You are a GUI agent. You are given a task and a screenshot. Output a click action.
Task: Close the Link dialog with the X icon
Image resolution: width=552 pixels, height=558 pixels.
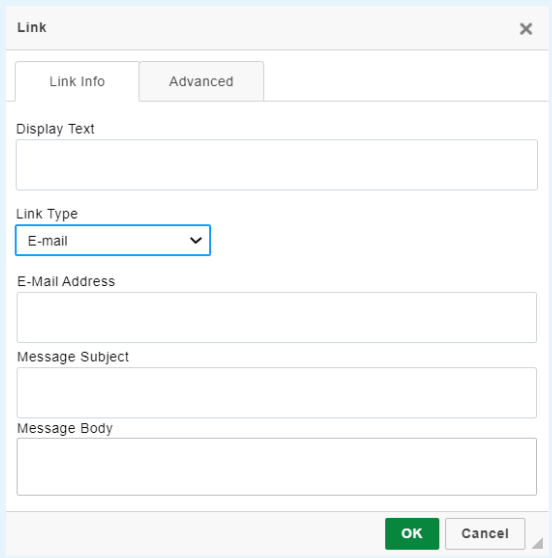[x=526, y=28]
